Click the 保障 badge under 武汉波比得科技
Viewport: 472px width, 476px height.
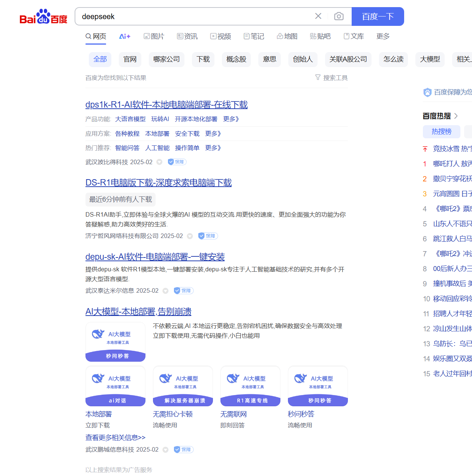[x=177, y=162]
